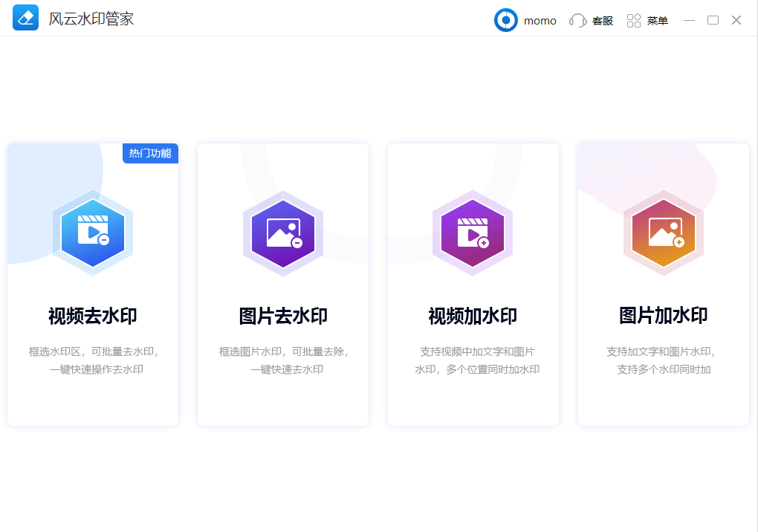Screen dimensions: 758x532
Task: Click the 客服 headset icon
Action: [x=577, y=20]
